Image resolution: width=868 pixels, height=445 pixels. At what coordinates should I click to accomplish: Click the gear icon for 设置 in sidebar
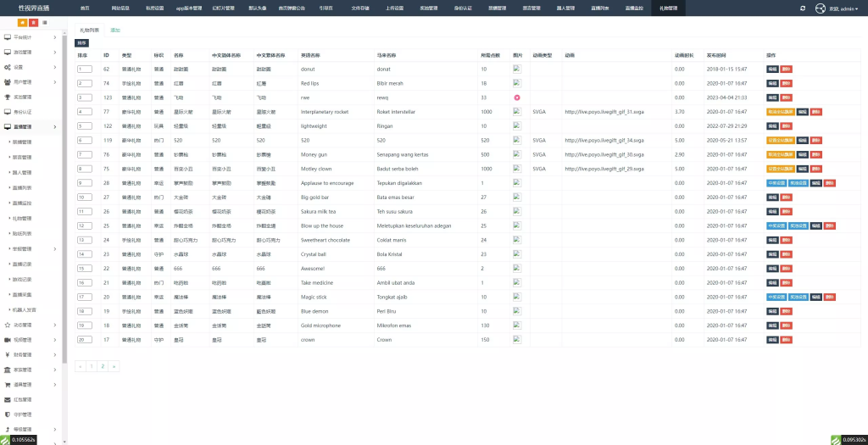[7, 67]
